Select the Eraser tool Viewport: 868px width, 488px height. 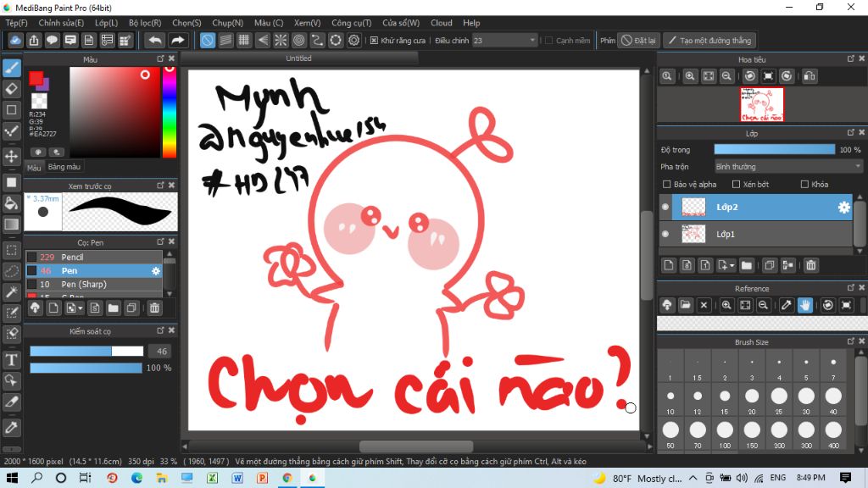tap(12, 88)
